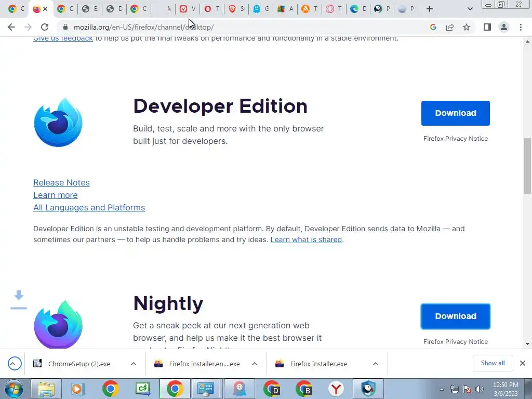The height and width of the screenshot is (399, 532).
Task: View site info via lock icon
Action: coord(65,27)
